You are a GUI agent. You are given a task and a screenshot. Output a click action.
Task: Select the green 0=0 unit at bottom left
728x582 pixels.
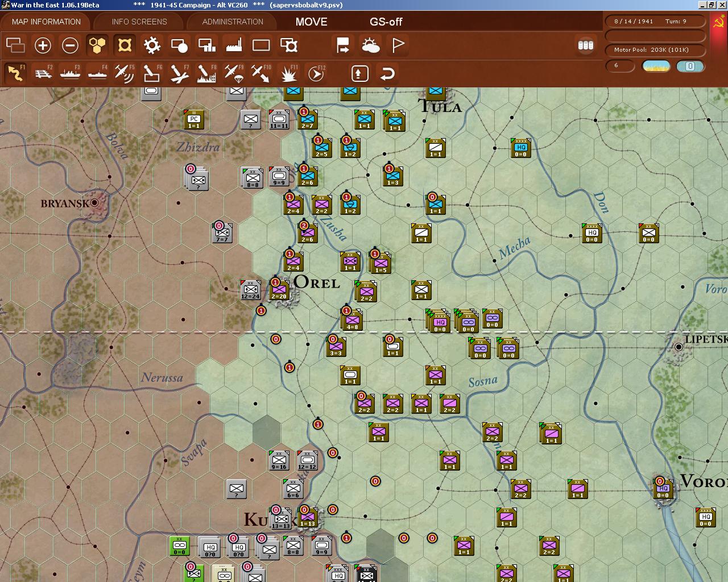coord(180,546)
